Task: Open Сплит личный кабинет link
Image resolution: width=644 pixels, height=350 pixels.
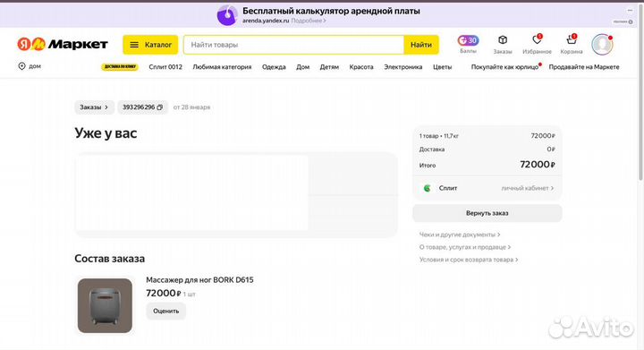Action: tap(528, 188)
